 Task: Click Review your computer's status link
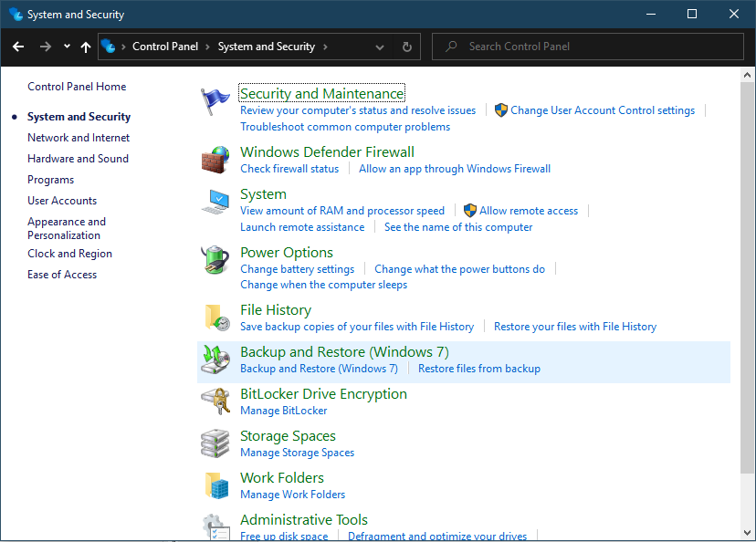coord(358,110)
